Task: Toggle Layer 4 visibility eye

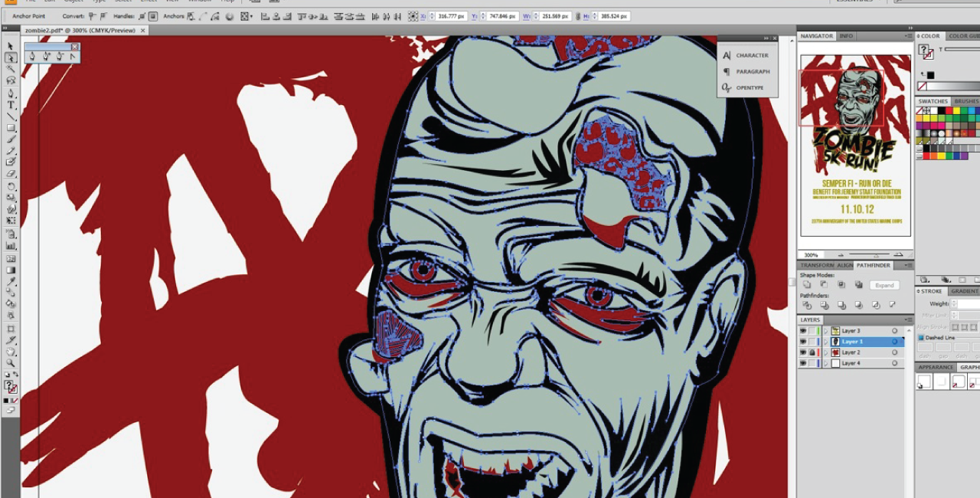Action: coord(803,363)
